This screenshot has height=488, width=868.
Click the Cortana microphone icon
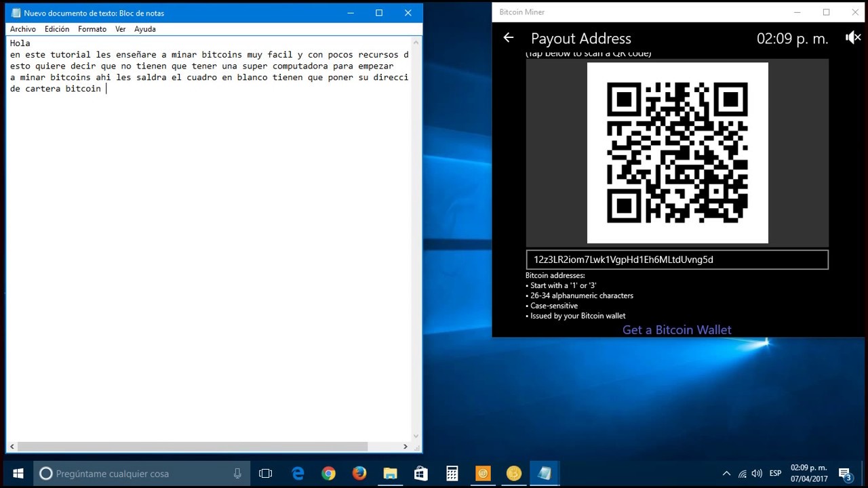[x=237, y=474]
